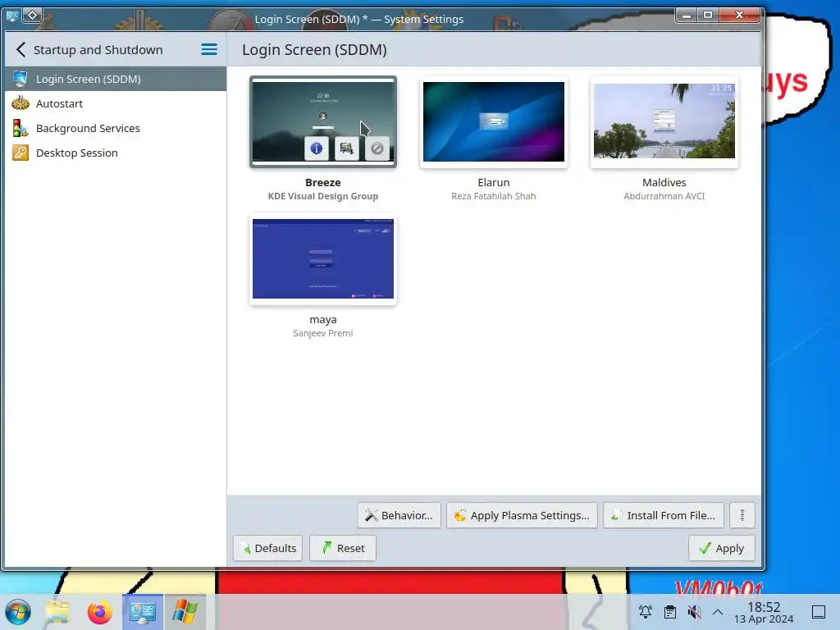
Task: Minimize the System Settings window
Action: click(687, 15)
